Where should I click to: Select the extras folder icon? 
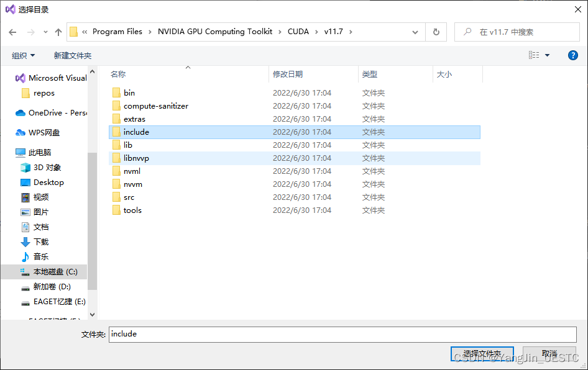coord(116,119)
